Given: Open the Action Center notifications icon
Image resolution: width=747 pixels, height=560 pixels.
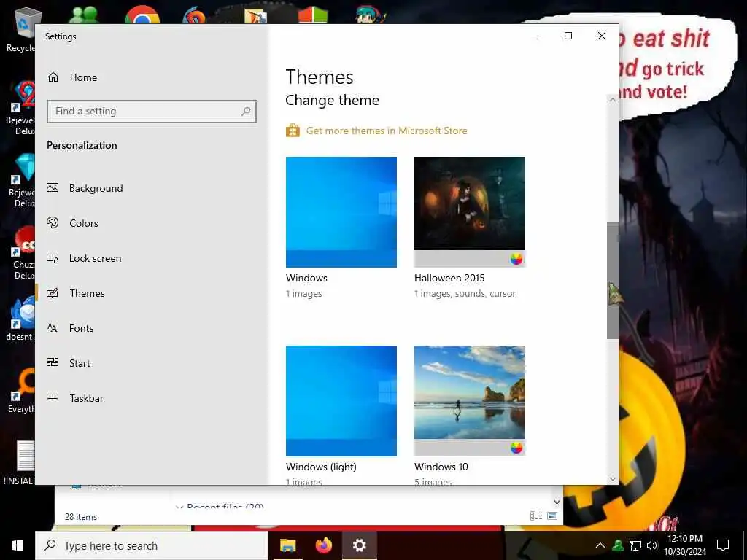Looking at the screenshot, I should [x=723, y=545].
